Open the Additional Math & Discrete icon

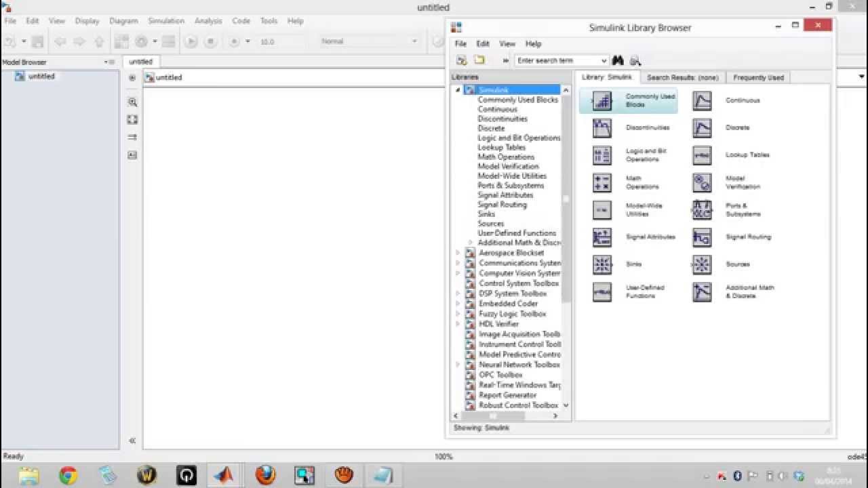coord(702,292)
